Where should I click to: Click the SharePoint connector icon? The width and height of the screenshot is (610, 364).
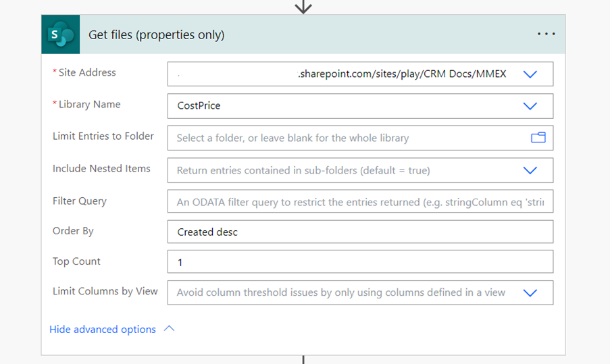click(61, 34)
